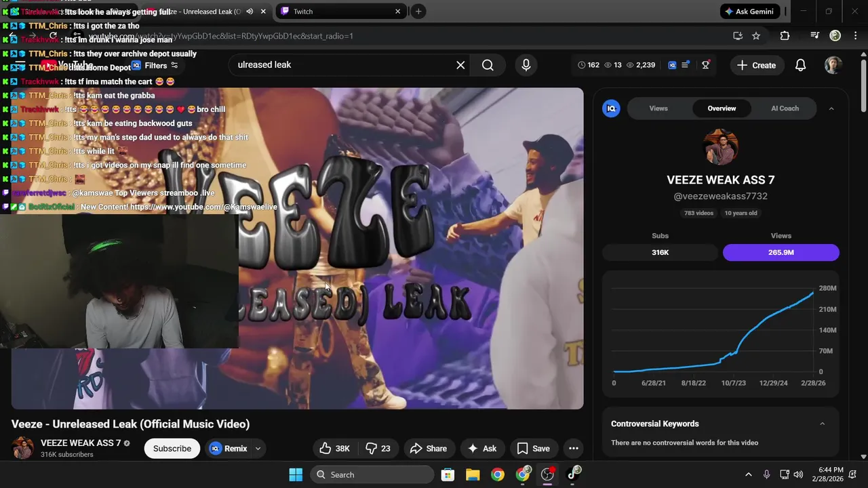Click the YouTube link in BotRixOficial chat message
Viewport: 868px width, 488px height.
click(204, 207)
